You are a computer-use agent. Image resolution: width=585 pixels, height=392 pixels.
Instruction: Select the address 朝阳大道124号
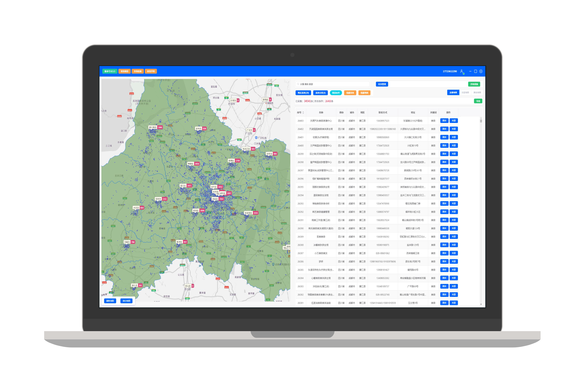(x=413, y=228)
